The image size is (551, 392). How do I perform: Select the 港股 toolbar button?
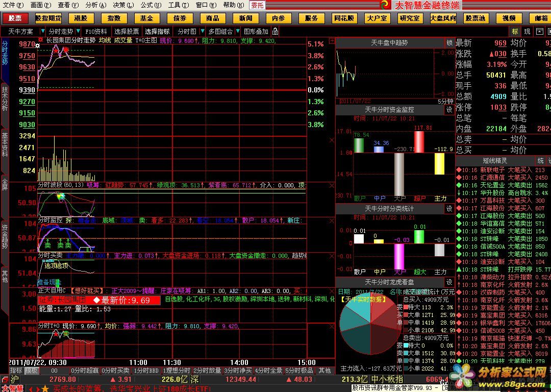tap(81, 18)
